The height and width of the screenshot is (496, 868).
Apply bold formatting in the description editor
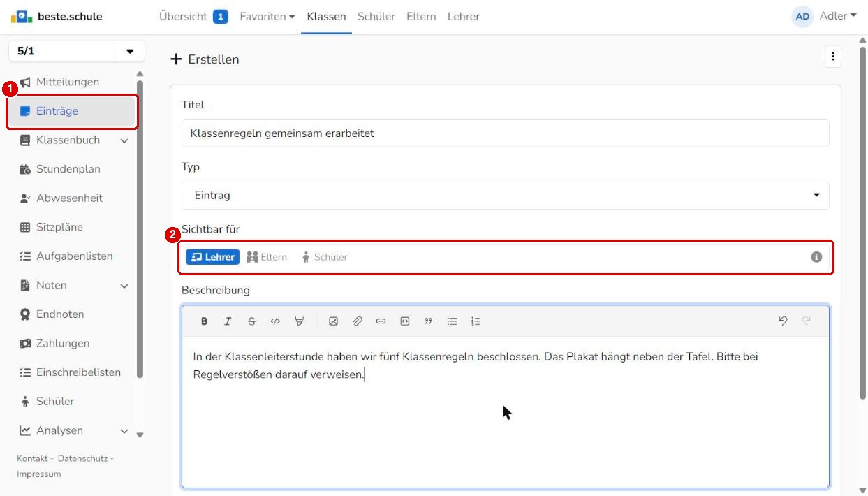click(x=205, y=321)
